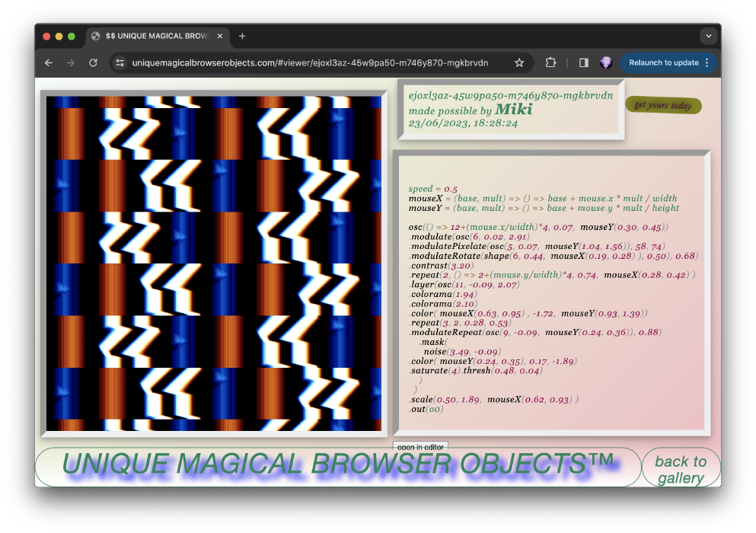Image resolution: width=756 pixels, height=533 pixels.
Task: View site information icon in address bar
Action: coord(120,62)
